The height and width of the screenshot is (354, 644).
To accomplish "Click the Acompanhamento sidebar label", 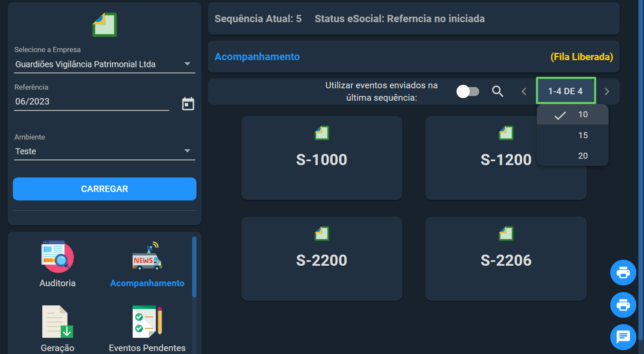I will coord(147,283).
